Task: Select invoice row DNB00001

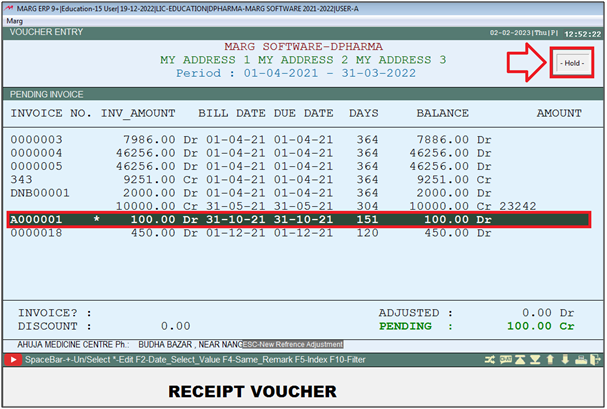Action: (297, 193)
